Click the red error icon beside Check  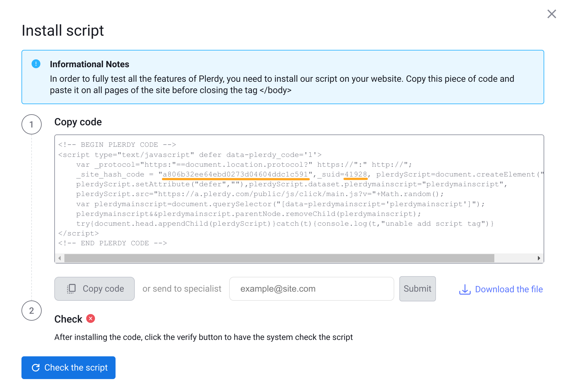click(91, 318)
